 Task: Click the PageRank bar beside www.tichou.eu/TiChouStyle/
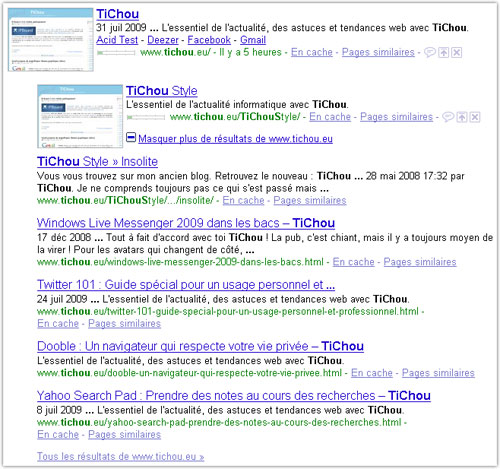pyautogui.click(x=146, y=117)
